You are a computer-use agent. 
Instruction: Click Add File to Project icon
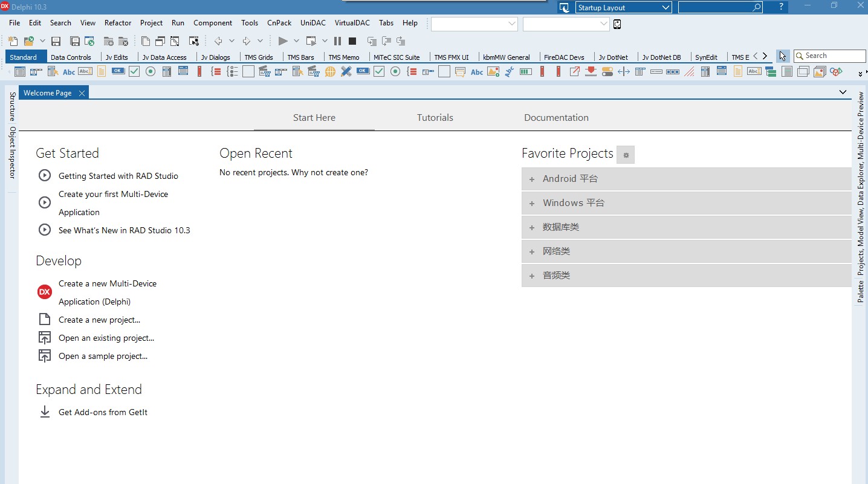pos(109,41)
